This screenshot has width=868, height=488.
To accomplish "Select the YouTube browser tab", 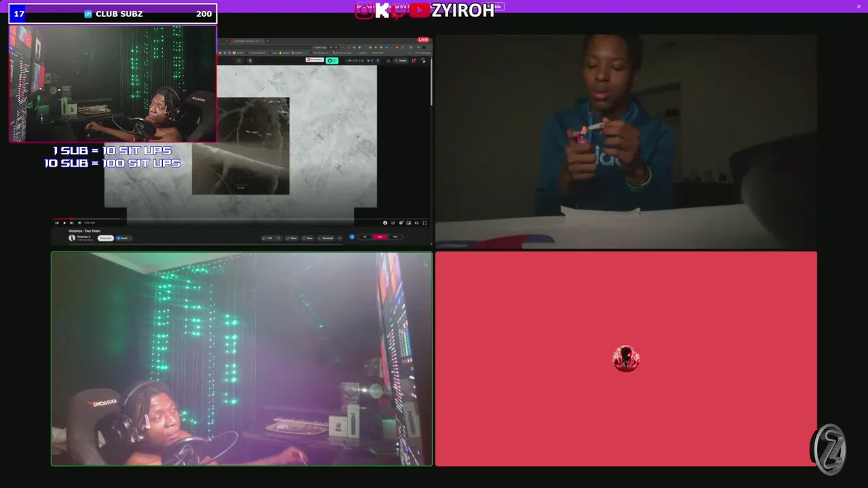I will [247, 41].
